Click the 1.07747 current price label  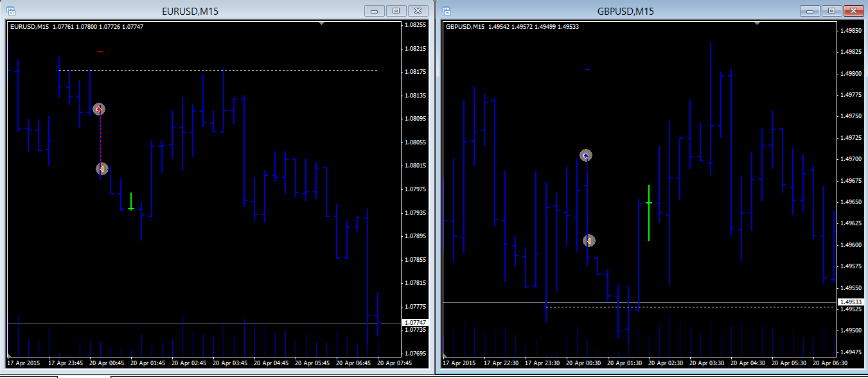tap(414, 322)
